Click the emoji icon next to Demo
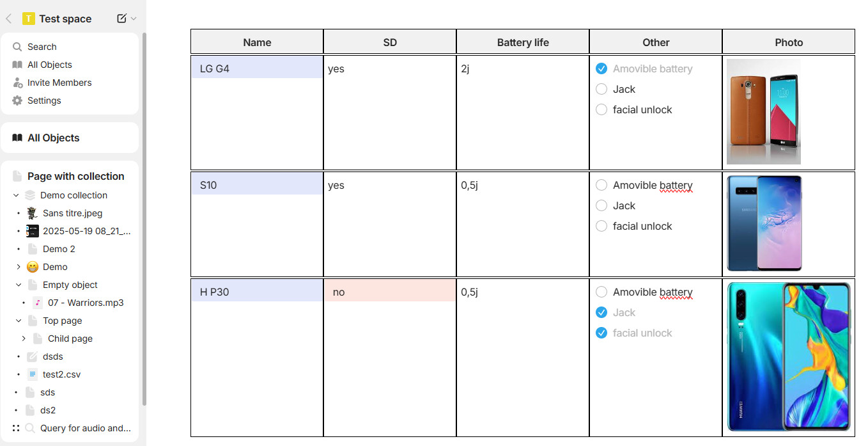 click(33, 267)
